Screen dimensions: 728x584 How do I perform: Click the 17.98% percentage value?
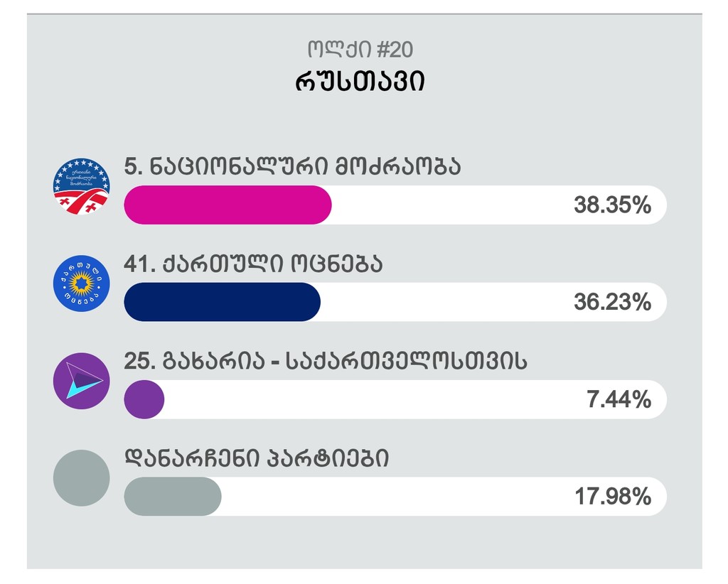(613, 497)
